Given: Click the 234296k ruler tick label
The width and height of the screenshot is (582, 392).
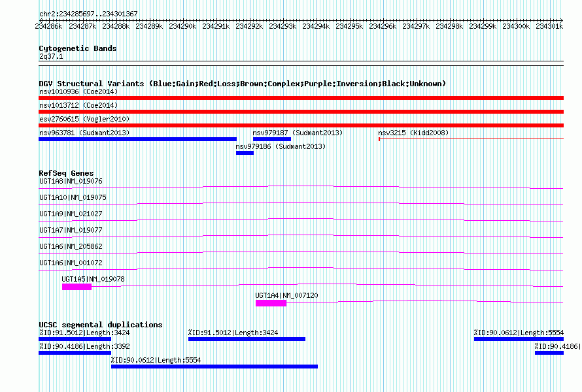Looking at the screenshot, I should point(383,26).
